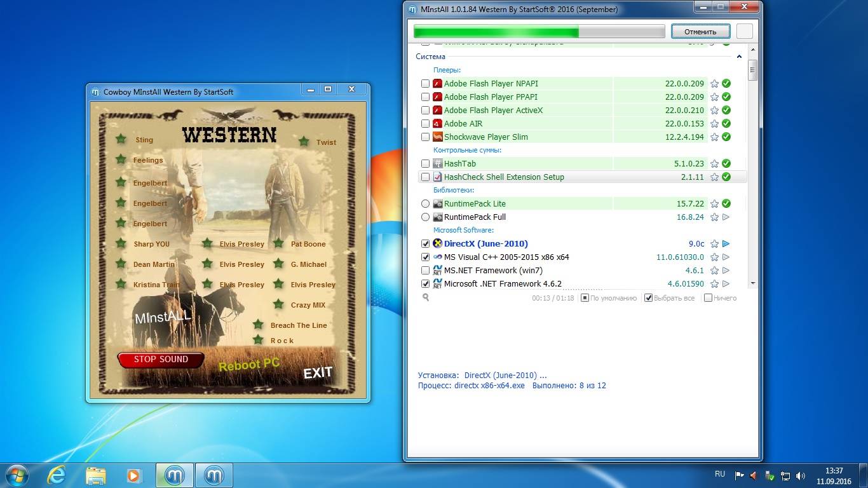Click the green installation progress bar
The image size is (868, 488).
(539, 31)
